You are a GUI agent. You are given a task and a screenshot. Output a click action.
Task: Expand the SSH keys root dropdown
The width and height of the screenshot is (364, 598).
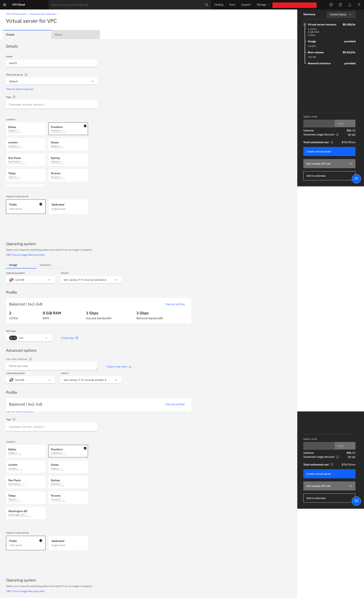tap(29, 338)
